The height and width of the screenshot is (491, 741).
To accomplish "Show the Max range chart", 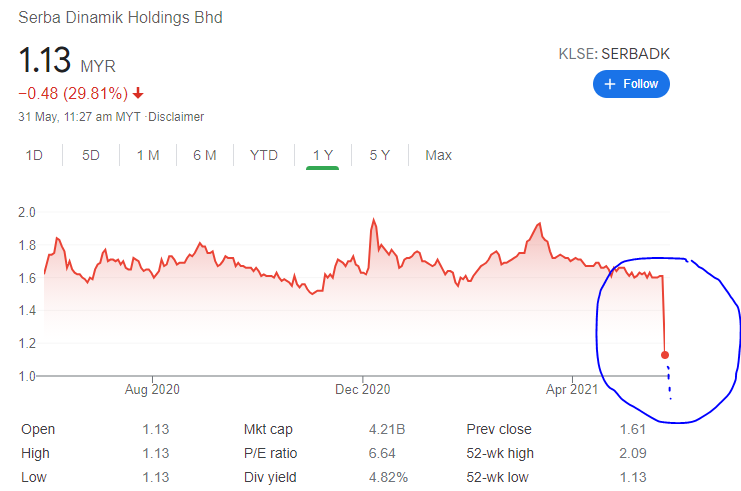I will [x=439, y=155].
